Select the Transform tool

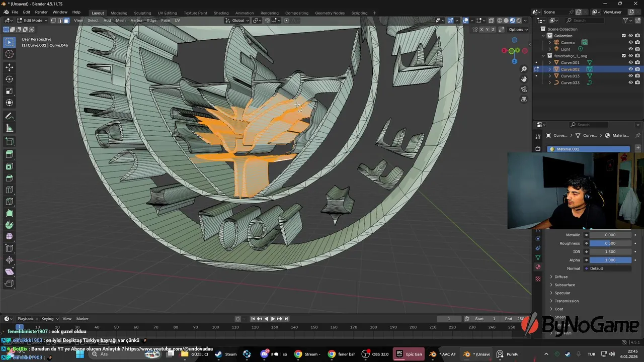tap(9, 103)
